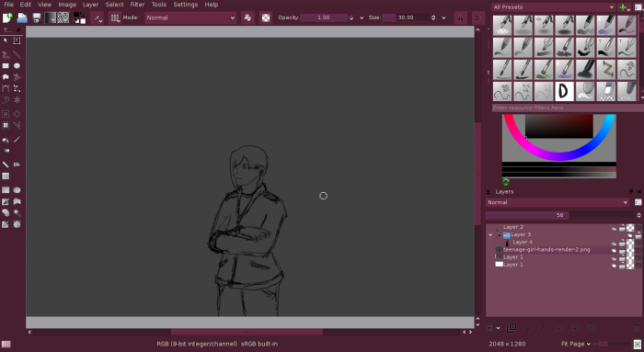Open the Filter menu
The height and width of the screenshot is (352, 644).
[137, 5]
